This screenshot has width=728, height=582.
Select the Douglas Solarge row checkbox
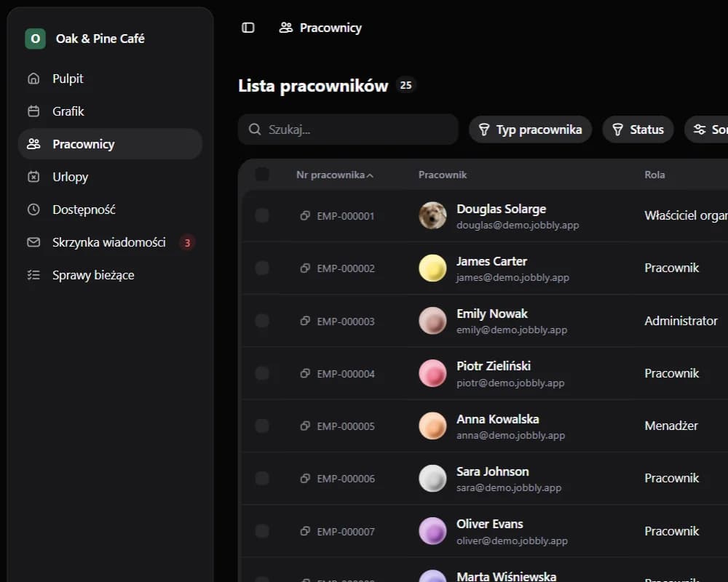point(262,215)
